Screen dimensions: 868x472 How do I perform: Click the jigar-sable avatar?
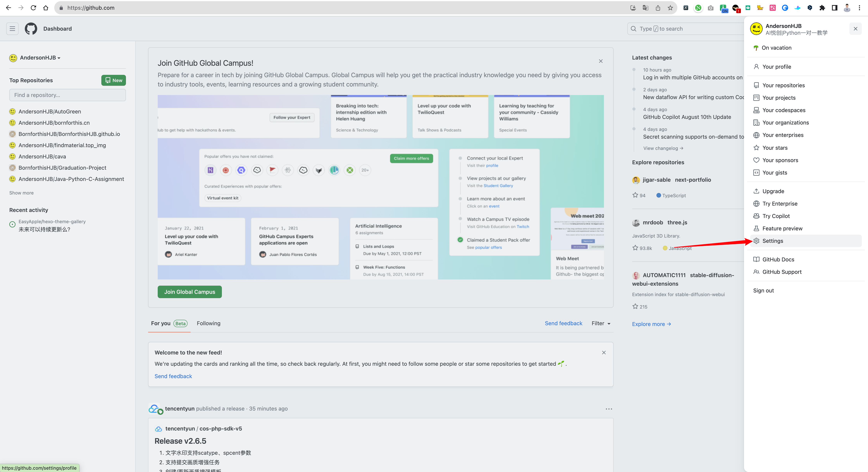coord(636,180)
